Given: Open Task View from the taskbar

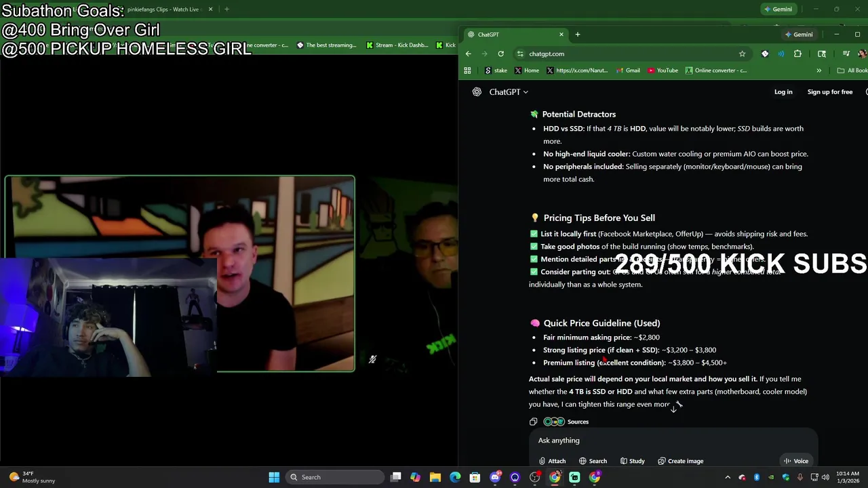Looking at the screenshot, I should 396,477.
